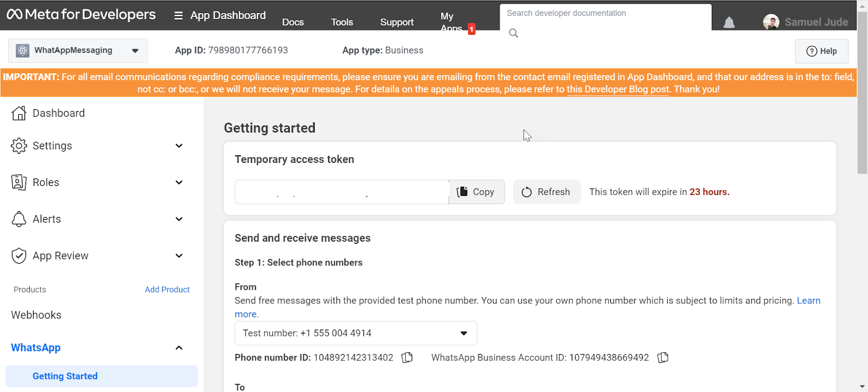The width and height of the screenshot is (868, 392).
Task: Click the page vertical scrollbar thumb
Action: (x=863, y=92)
